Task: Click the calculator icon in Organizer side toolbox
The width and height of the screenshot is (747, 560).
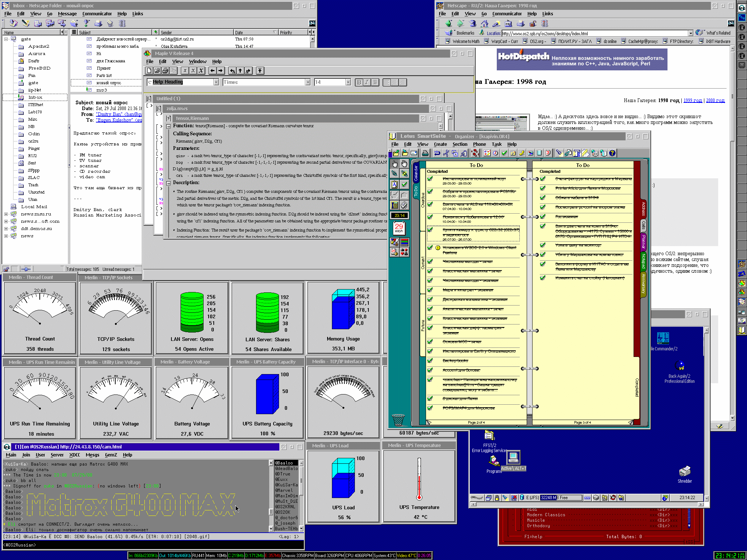Action: (394, 205)
